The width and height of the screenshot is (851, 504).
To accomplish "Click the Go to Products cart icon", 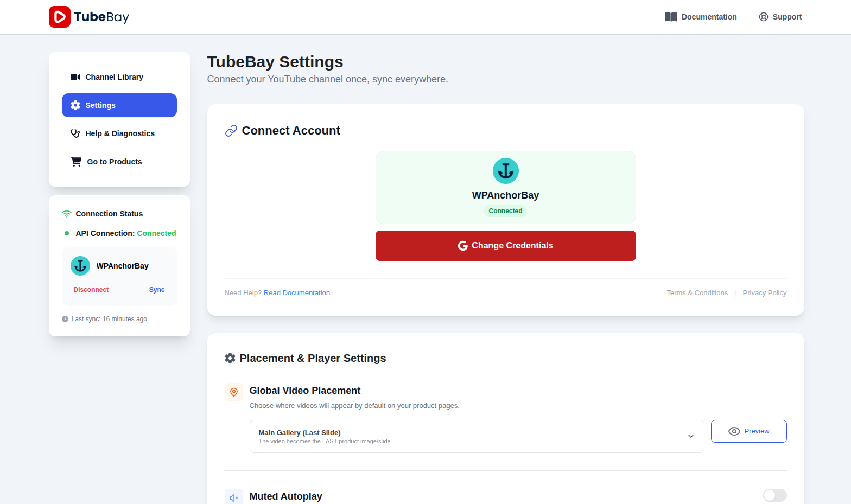I will [76, 162].
